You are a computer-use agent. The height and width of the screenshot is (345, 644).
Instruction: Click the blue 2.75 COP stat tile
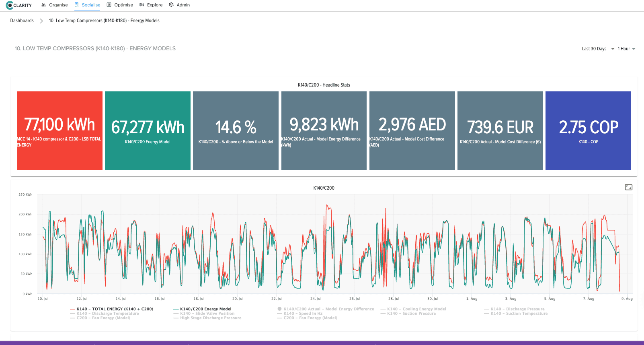coord(588,131)
